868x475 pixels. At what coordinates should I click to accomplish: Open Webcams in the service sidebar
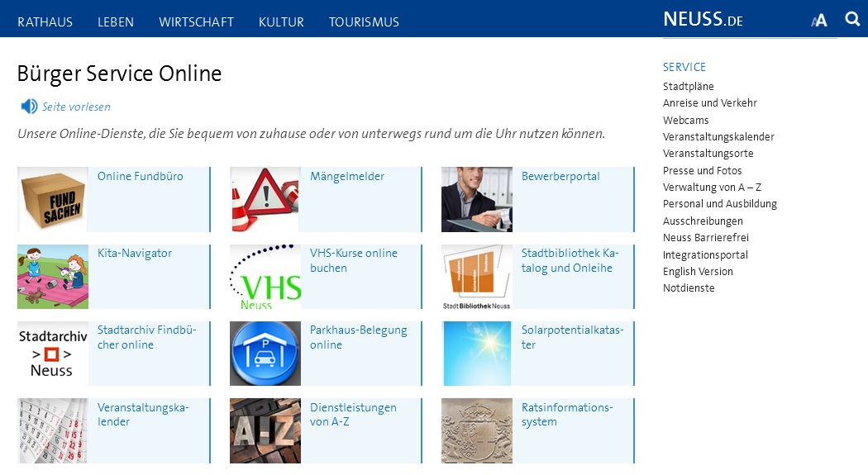coord(685,120)
